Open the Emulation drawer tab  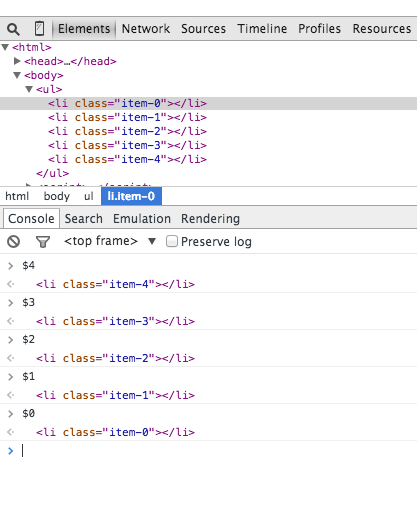pos(142,219)
